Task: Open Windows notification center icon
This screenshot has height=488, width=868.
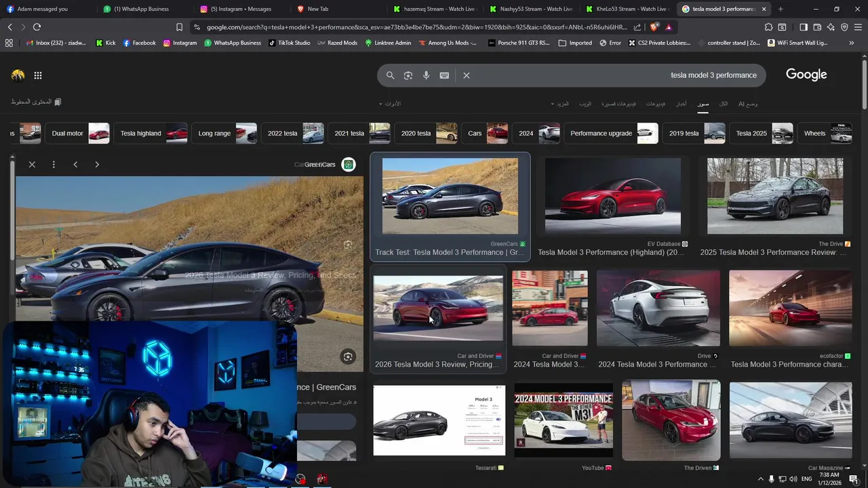Action: [854, 479]
